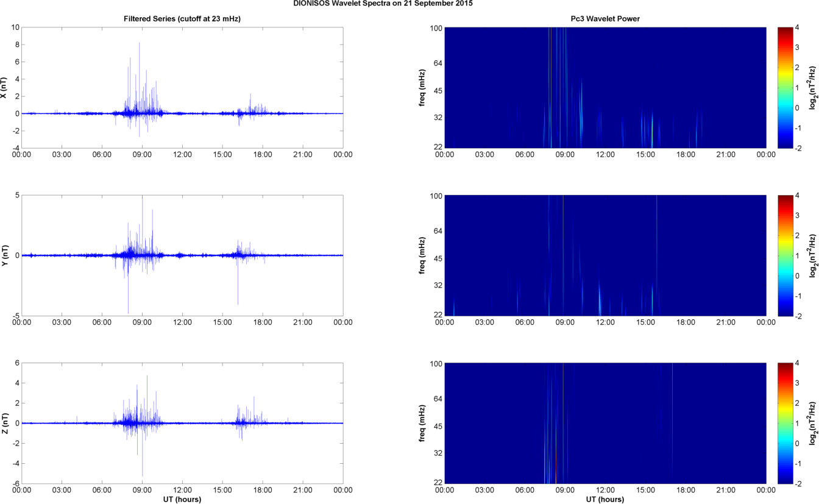Click "UT (hours)" label under the Z spectrogram
This screenshot has width=819, height=504.
tap(605, 499)
